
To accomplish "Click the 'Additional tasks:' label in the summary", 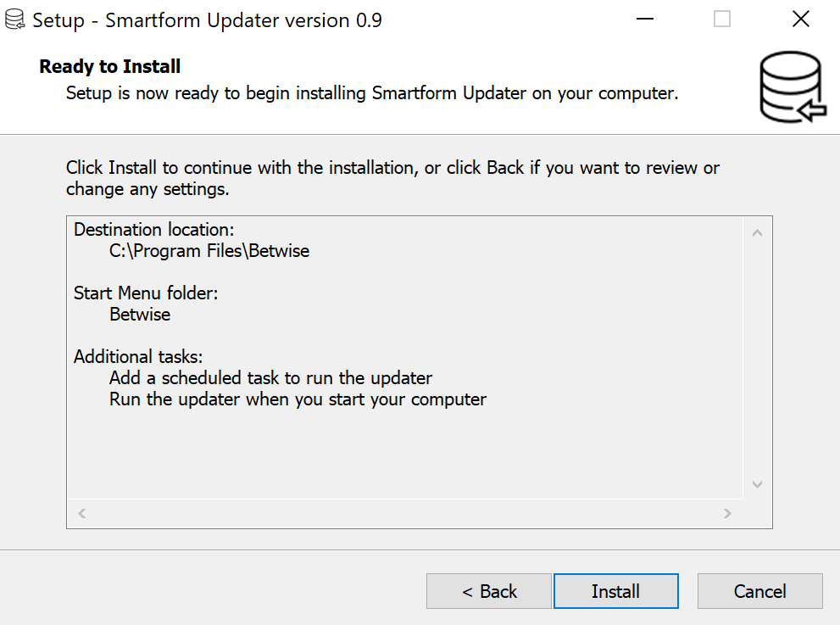I will tap(138, 356).
